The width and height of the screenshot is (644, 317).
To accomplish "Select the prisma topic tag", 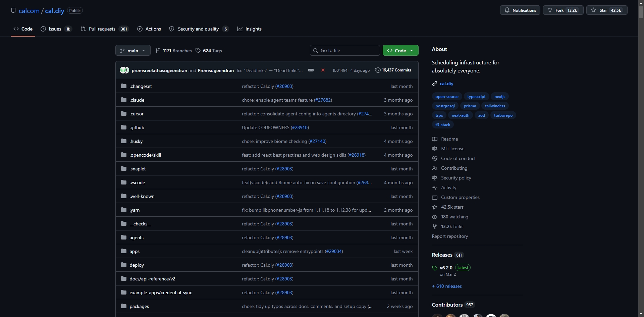I will (x=470, y=106).
